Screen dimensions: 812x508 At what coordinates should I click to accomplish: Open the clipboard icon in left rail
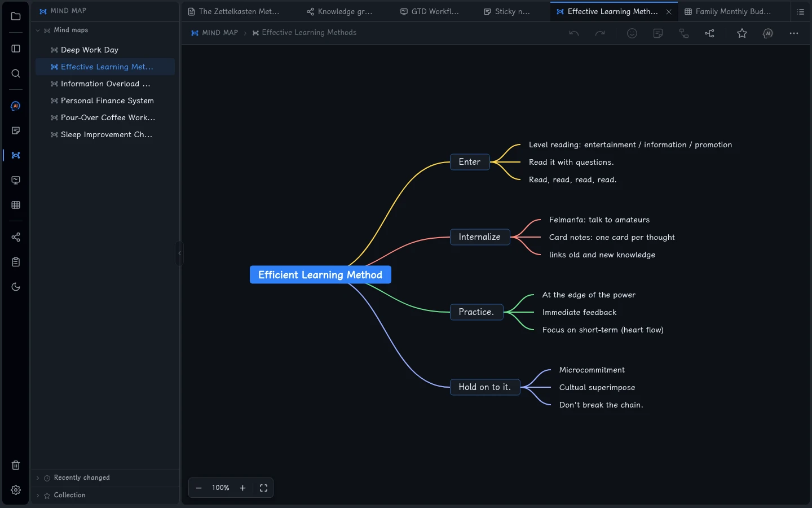[16, 262]
